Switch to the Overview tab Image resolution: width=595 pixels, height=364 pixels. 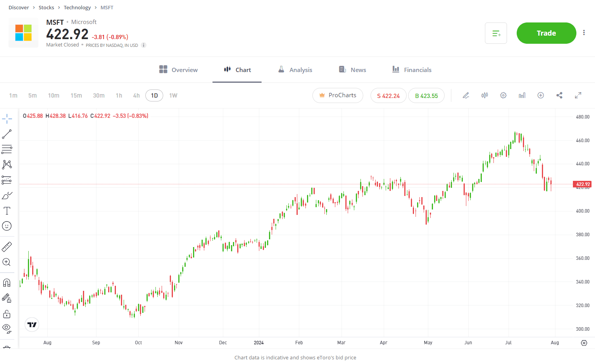click(178, 70)
